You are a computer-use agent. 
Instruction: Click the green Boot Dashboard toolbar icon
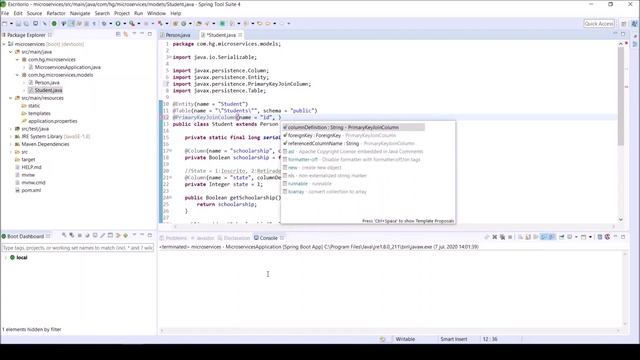point(54,24)
